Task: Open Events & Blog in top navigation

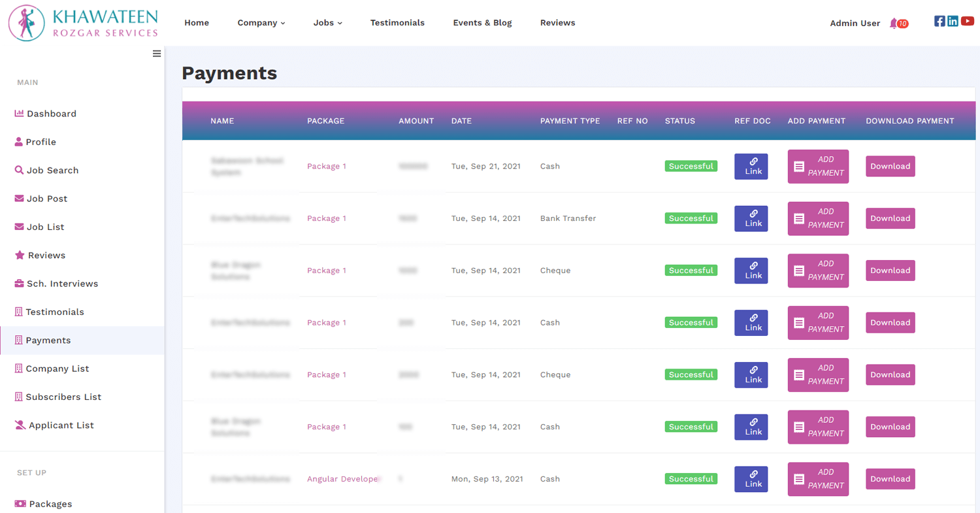Action: 482,23
